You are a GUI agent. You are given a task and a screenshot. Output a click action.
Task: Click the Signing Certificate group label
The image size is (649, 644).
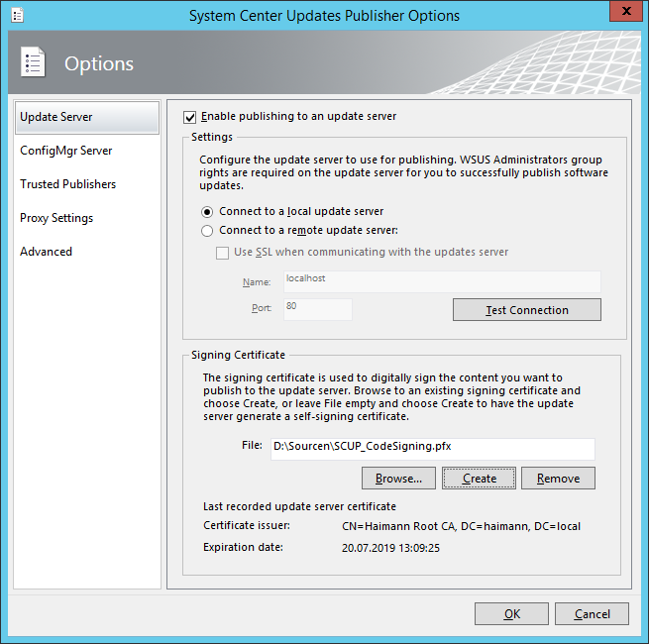238,355
